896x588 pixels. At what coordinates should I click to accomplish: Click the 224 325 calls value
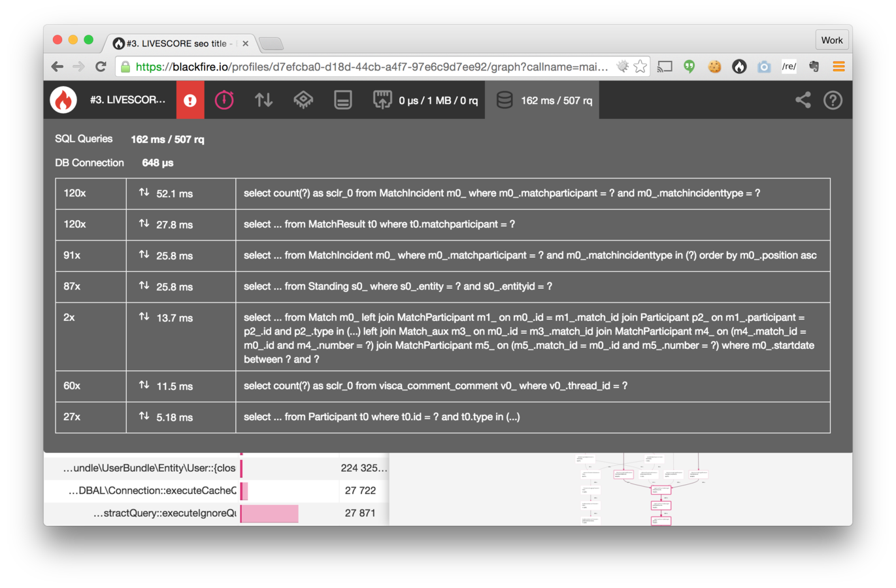pos(364,468)
